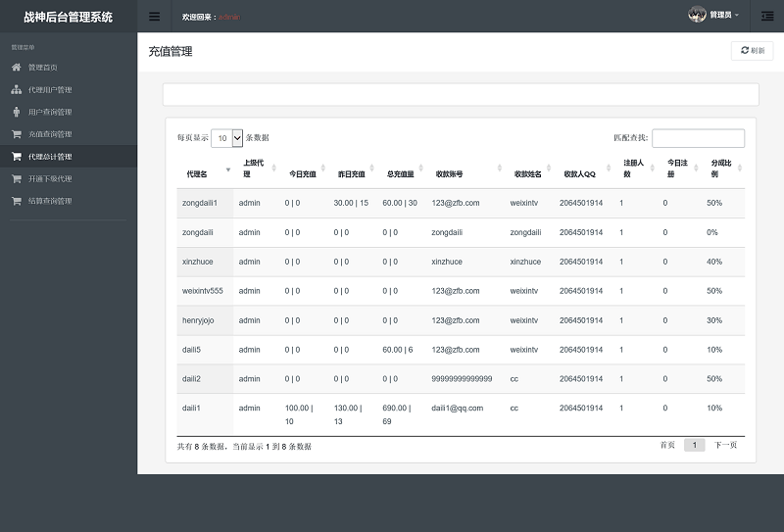
Task: Open the rows-per-page dropdown showing 10
Action: pos(227,138)
